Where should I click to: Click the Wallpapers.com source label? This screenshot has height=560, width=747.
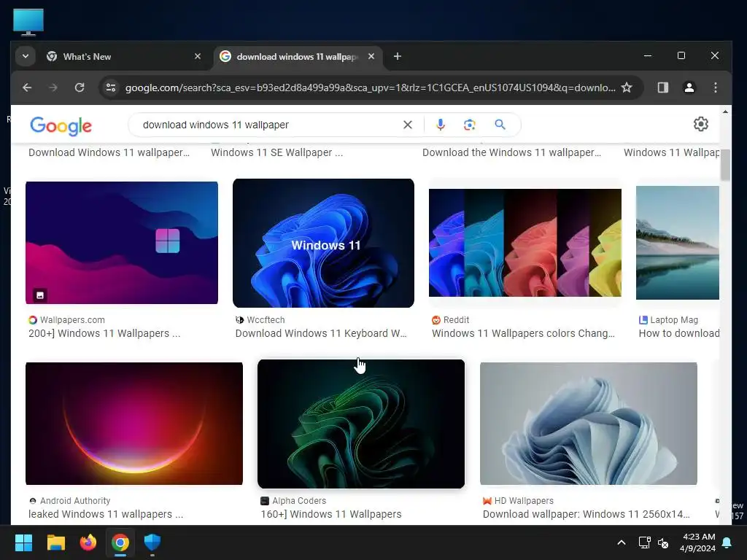click(x=66, y=320)
